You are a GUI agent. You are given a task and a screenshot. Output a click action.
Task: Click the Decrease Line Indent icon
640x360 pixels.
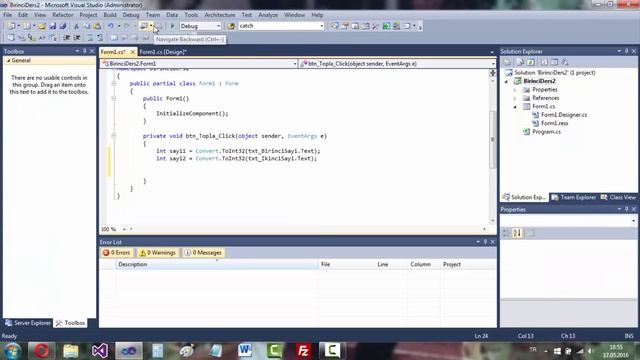pyautogui.click(x=66, y=38)
